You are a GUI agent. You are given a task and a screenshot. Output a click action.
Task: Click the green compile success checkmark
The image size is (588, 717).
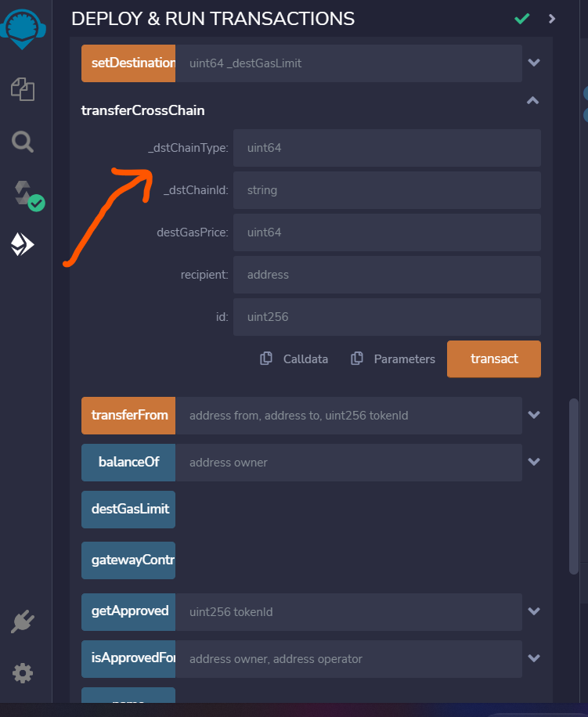click(x=521, y=19)
